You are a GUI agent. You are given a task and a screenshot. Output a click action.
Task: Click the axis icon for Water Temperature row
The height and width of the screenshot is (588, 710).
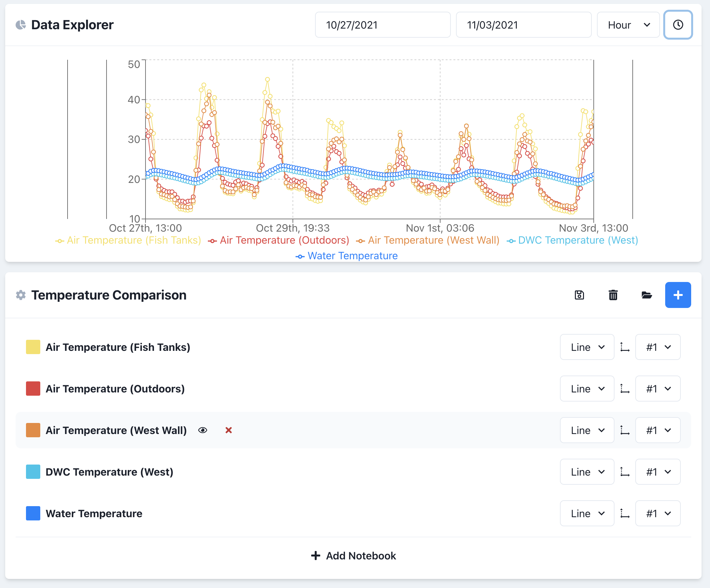625,513
